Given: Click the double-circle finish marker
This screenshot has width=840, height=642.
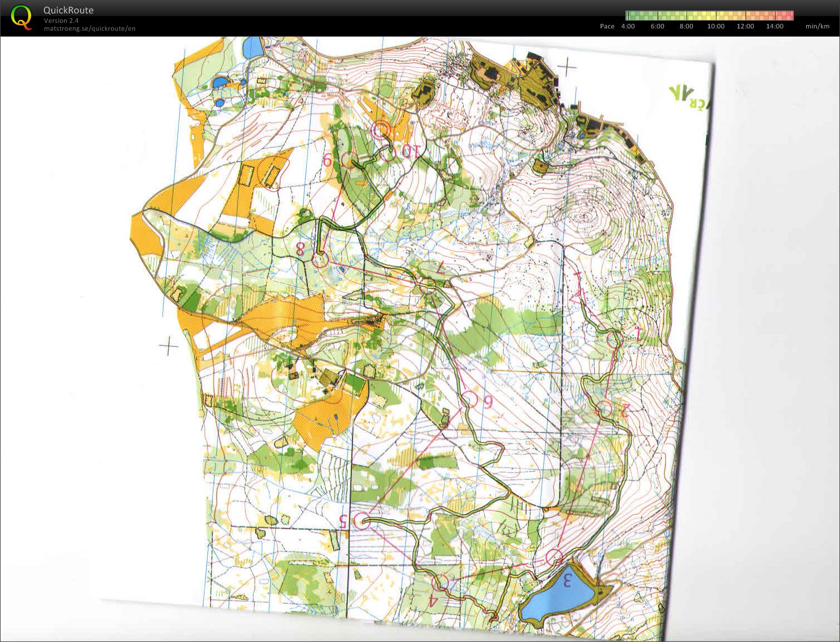Looking at the screenshot, I should (x=381, y=130).
